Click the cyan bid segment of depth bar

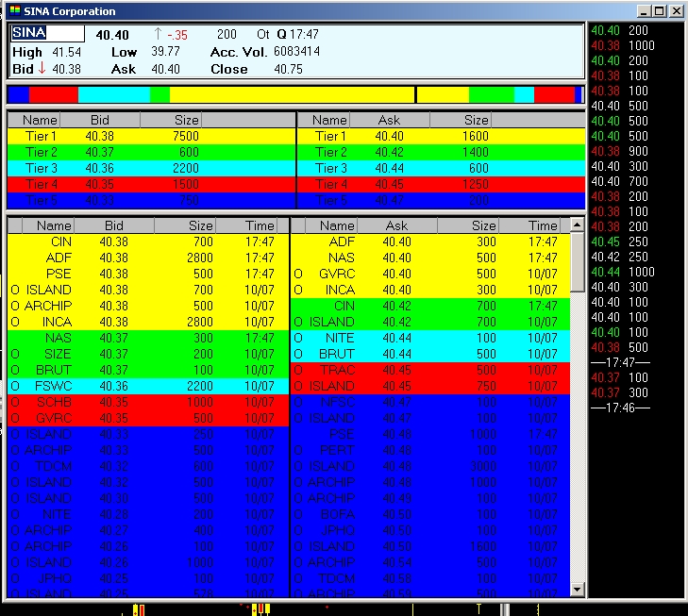(x=114, y=94)
